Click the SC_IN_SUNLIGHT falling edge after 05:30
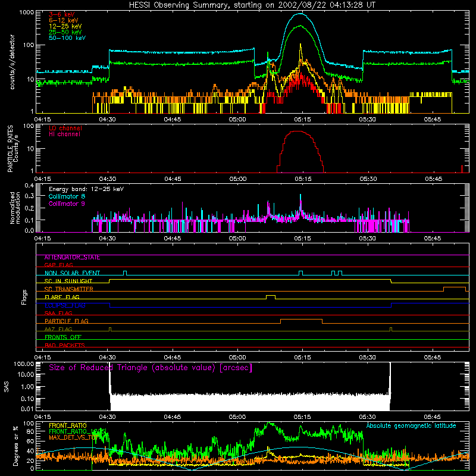This screenshot has height=476, width=476. pyautogui.click(x=391, y=281)
